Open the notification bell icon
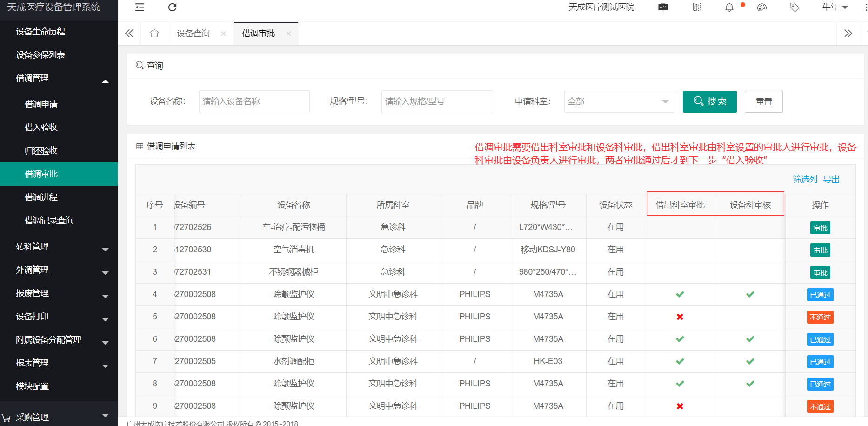This screenshot has height=426, width=868. tap(729, 7)
